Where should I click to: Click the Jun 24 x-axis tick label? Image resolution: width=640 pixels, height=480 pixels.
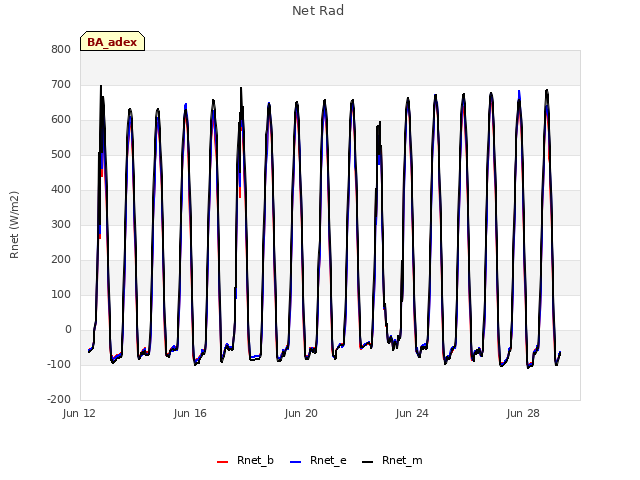[412, 413]
